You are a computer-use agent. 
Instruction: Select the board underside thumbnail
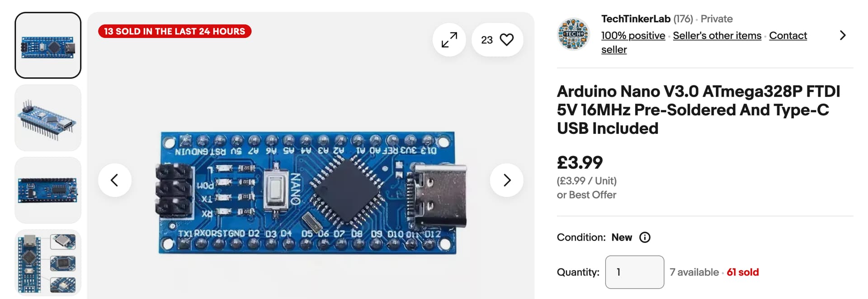(48, 190)
